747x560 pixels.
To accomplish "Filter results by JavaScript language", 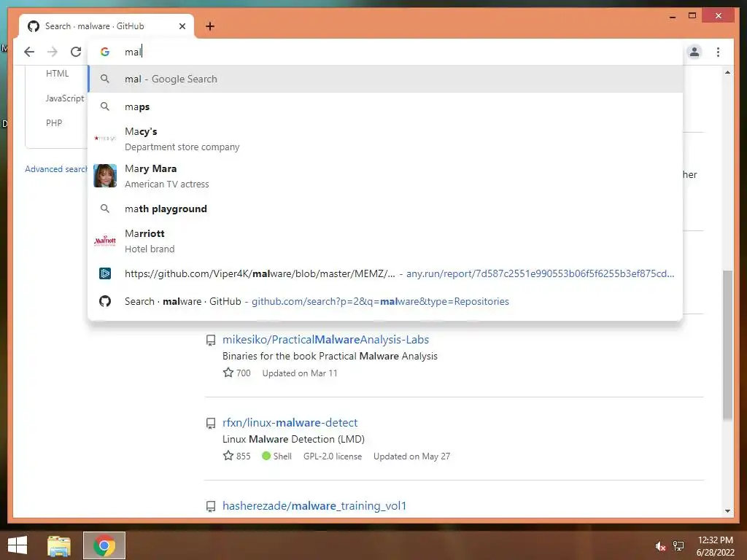I will tap(65, 98).
